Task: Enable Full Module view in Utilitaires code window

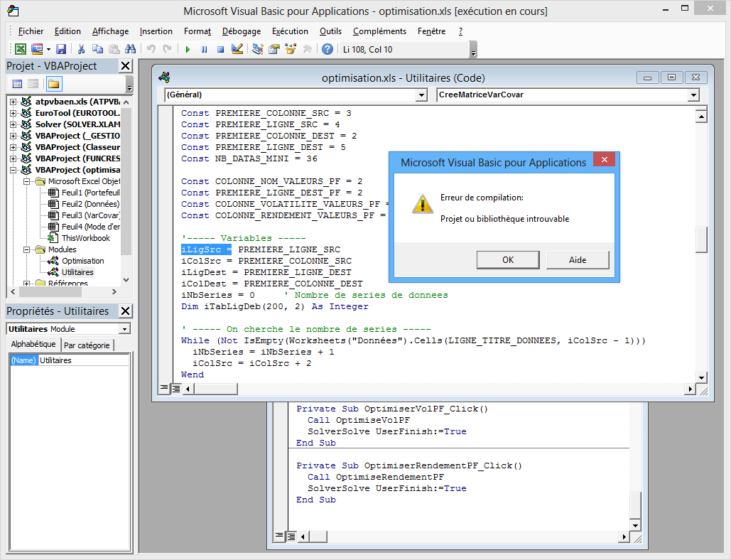Action: 175,388
